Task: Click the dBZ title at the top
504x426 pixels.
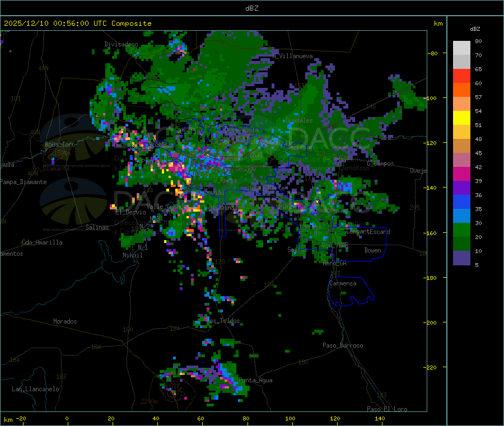Action: 251,8
